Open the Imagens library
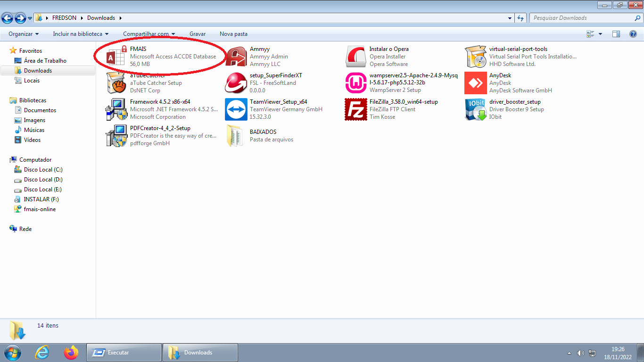This screenshot has width=644, height=362. pos(35,120)
